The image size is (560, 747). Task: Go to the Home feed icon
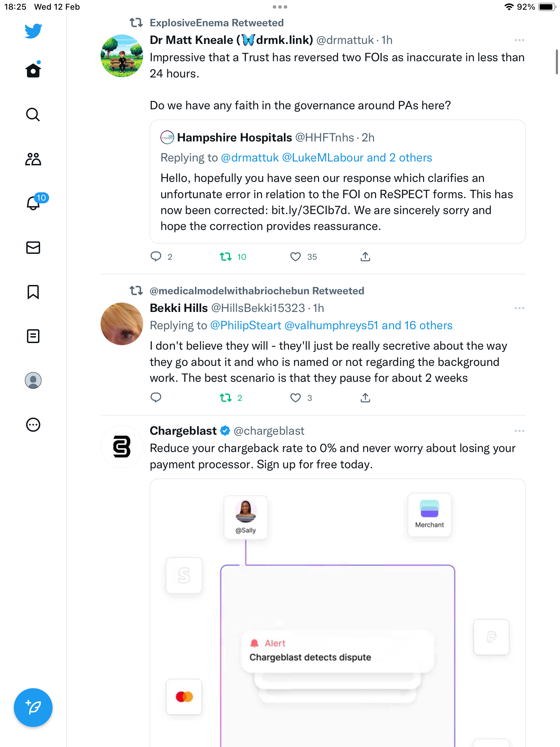tap(33, 70)
